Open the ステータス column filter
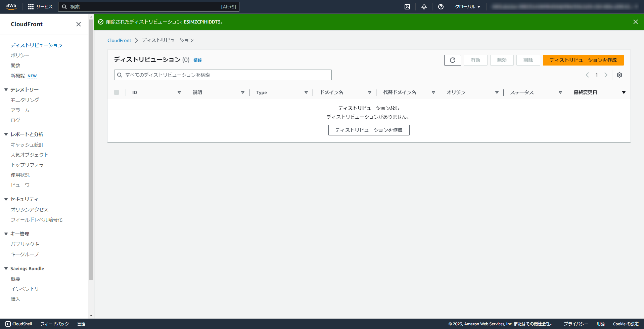This screenshot has height=329, width=644. pos(560,92)
